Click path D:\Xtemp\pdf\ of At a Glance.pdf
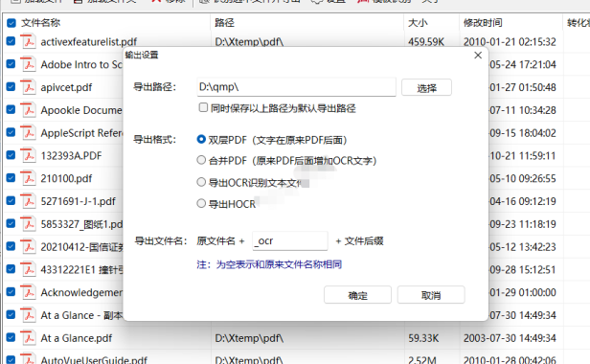 coord(249,338)
